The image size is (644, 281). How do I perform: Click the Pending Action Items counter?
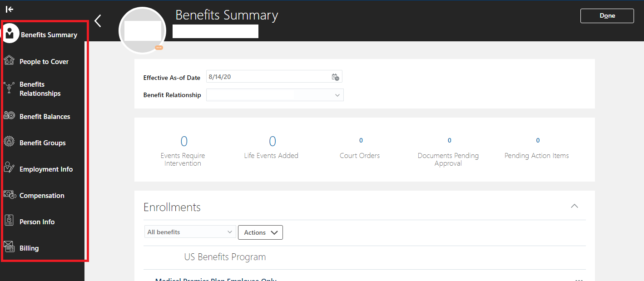tap(537, 140)
